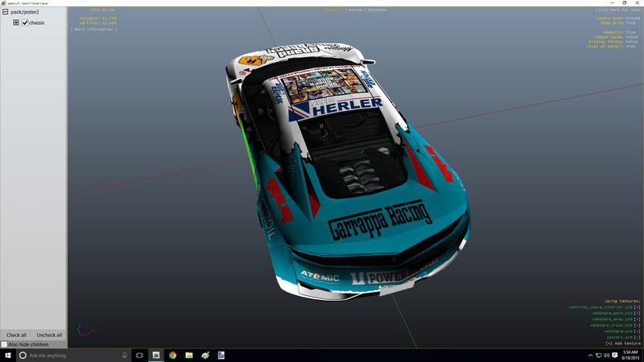Remove the jester2.ytd texture entry
Image resolution: width=644 pixels, height=362 pixels.
637,337
